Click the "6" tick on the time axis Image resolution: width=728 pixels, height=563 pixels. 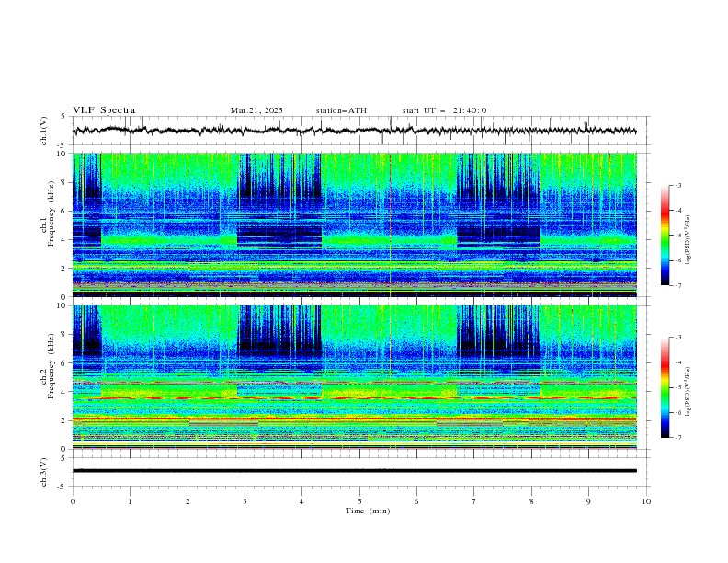[x=416, y=501]
